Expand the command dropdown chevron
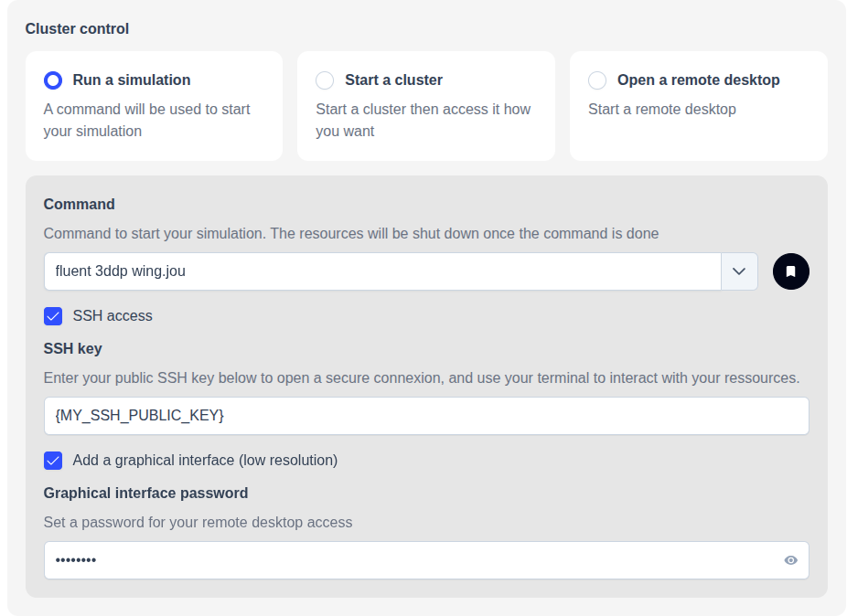Screen dimensions: 847x616 pos(739,271)
